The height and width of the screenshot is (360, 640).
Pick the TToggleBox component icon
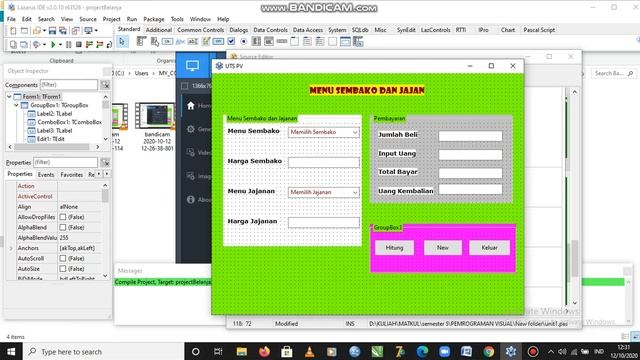tap(218, 41)
